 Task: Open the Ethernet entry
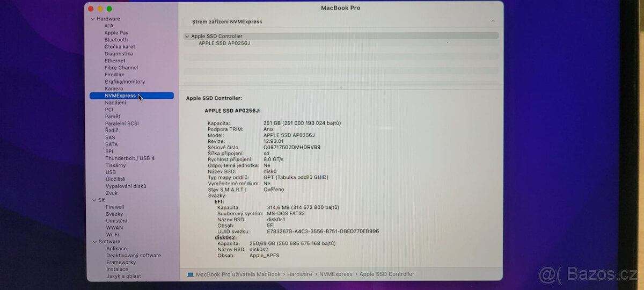tap(115, 61)
